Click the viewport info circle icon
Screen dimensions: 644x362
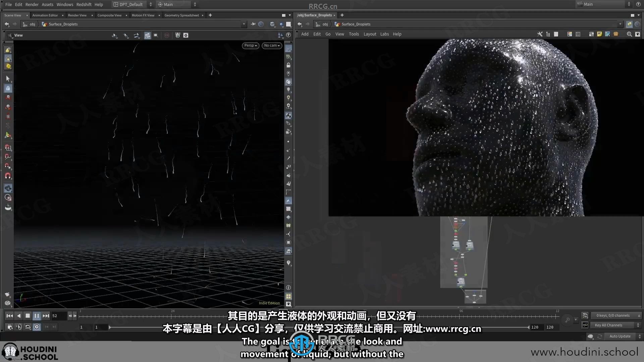[288, 288]
